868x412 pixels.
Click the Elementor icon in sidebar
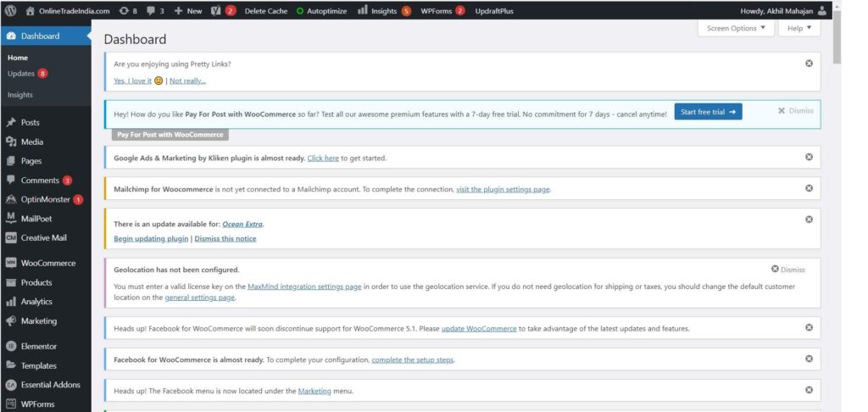pos(11,346)
